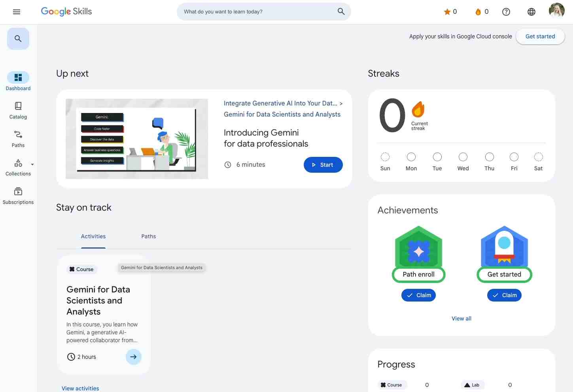Open the search magnifier in the sidebar
Image resolution: width=573 pixels, height=392 pixels.
tap(18, 38)
